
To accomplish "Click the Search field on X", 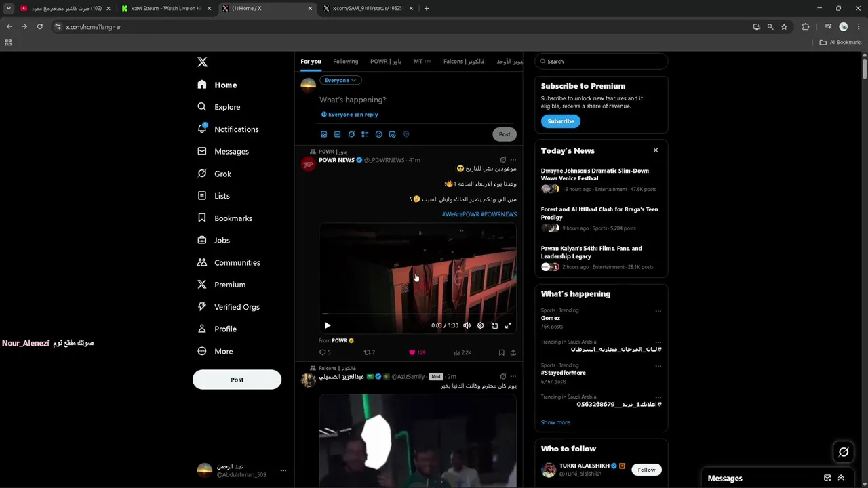I will click(x=601, y=62).
